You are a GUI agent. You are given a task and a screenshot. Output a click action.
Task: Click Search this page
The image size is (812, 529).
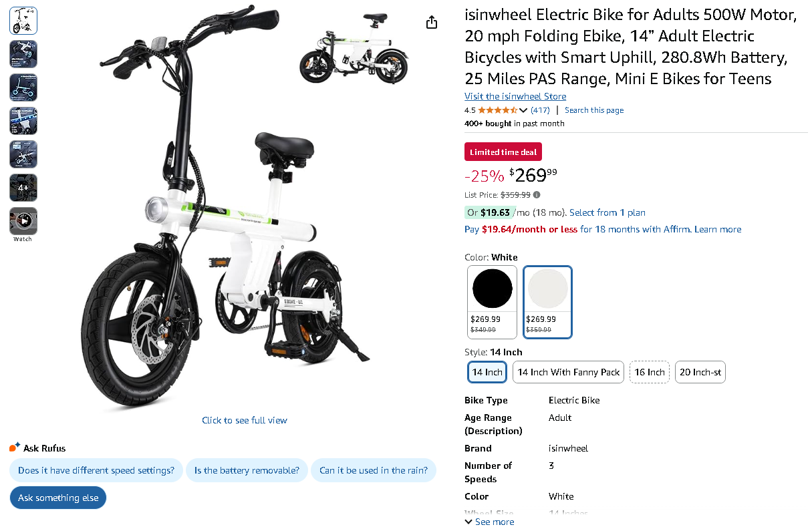(x=593, y=110)
